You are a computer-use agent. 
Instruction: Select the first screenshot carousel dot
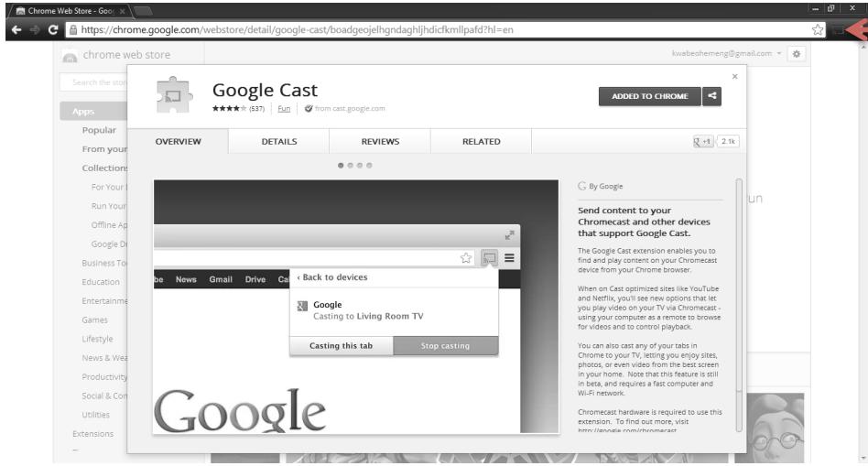tap(341, 166)
